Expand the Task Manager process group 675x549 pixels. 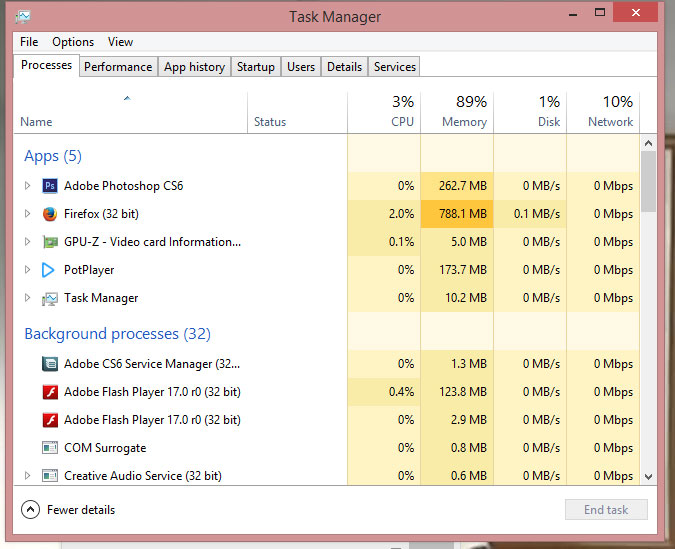pos(27,298)
